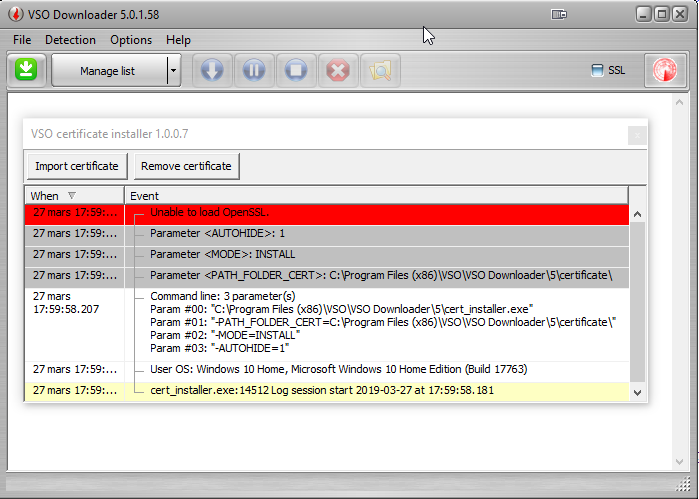Open the Detection menu

(70, 40)
